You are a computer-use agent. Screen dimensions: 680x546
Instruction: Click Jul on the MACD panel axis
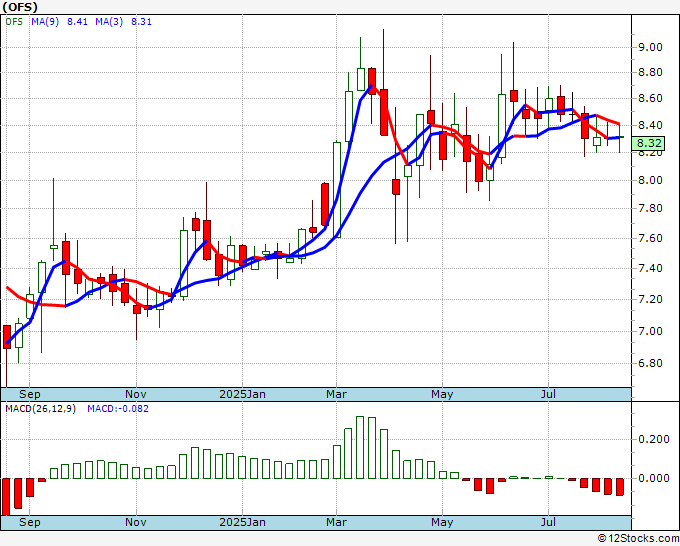[549, 522]
